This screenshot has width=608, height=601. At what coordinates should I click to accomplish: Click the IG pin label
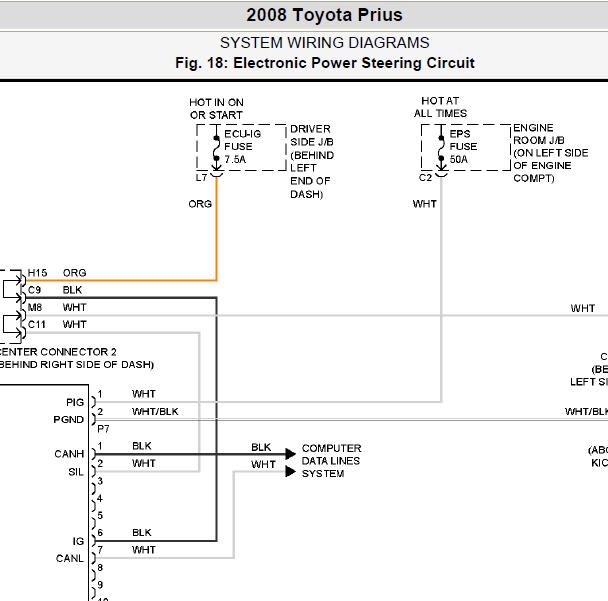coord(78,541)
